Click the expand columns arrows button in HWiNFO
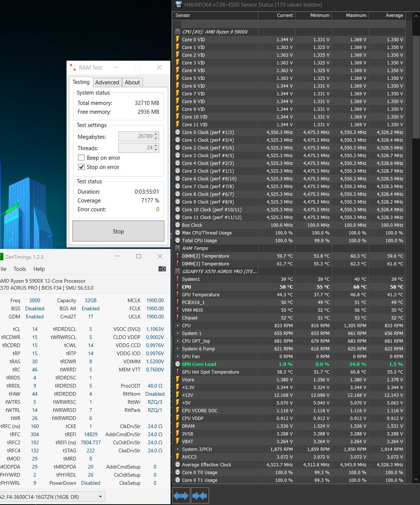The width and height of the screenshot is (420, 505). [181, 496]
